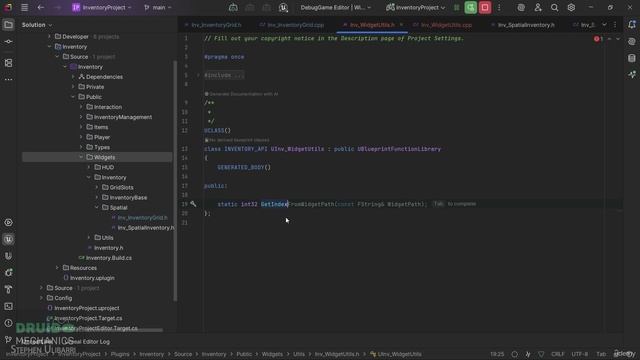Open the Solution view dropdown

point(37,25)
